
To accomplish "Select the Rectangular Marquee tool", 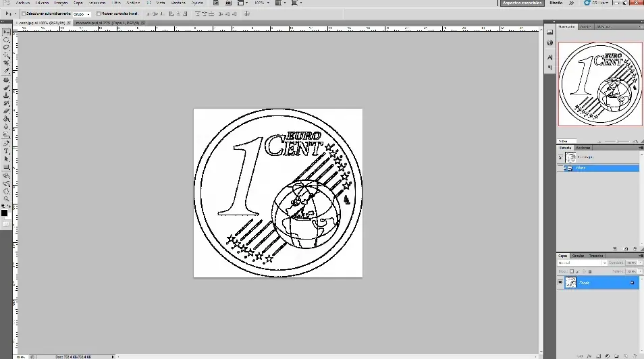I will coord(6,40).
